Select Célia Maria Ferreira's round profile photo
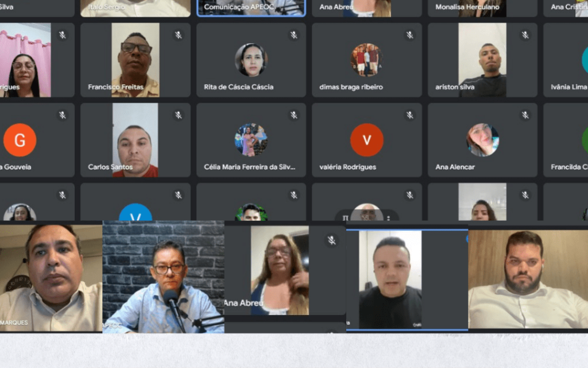 251,140
